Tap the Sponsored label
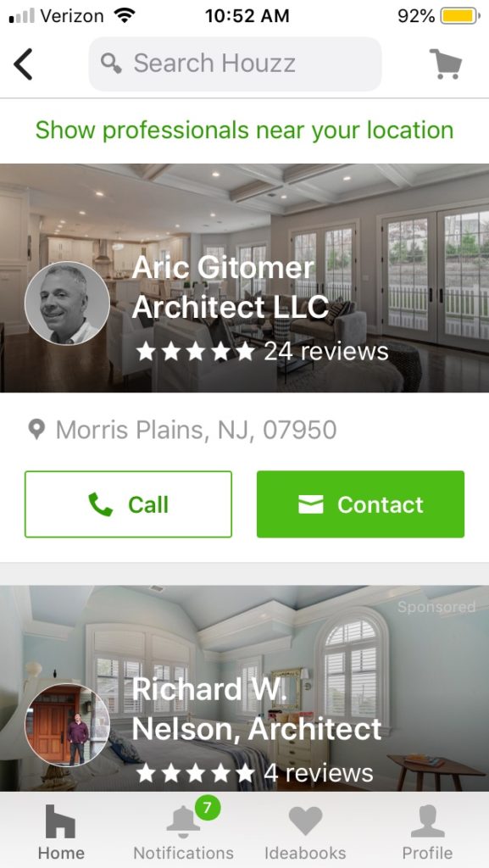489x868 pixels. [x=436, y=607]
